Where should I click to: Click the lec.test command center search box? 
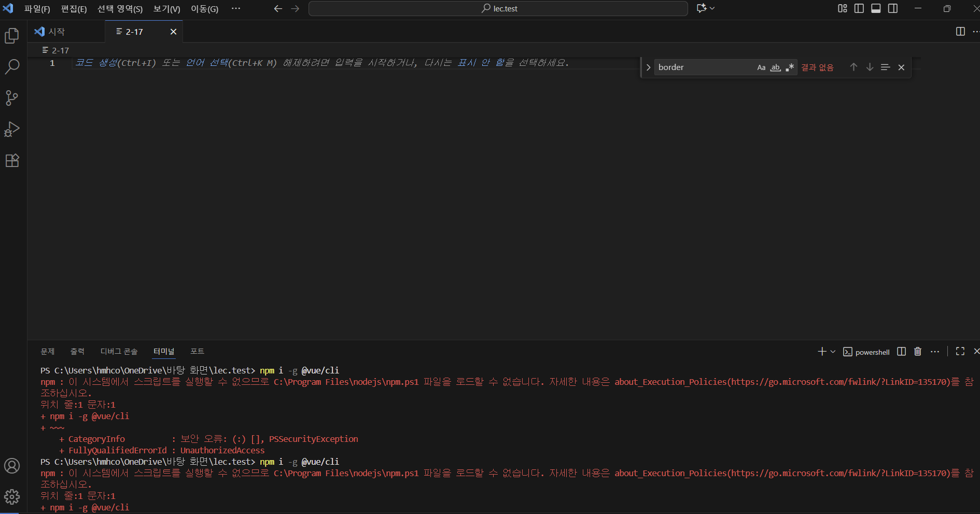pyautogui.click(x=498, y=8)
